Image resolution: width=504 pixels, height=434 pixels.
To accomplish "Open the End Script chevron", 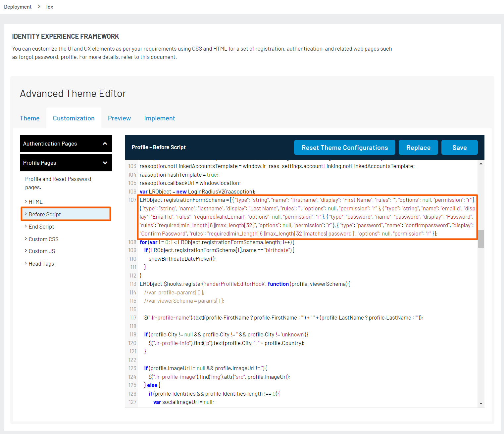I will [26, 226].
